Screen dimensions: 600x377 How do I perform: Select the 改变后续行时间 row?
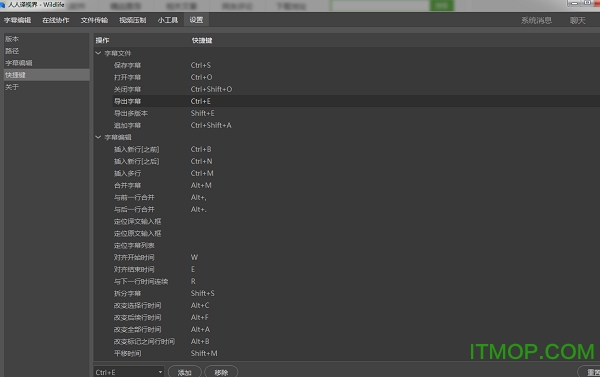pyautogui.click(x=347, y=317)
